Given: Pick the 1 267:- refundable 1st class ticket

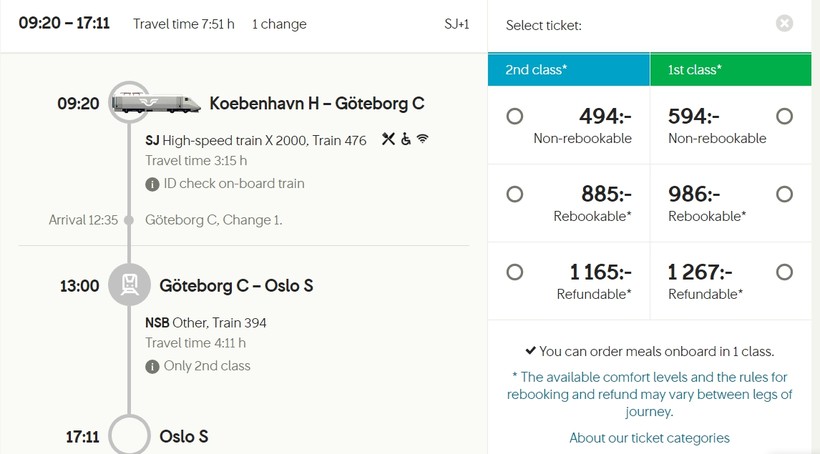Looking at the screenshot, I should click(x=784, y=272).
